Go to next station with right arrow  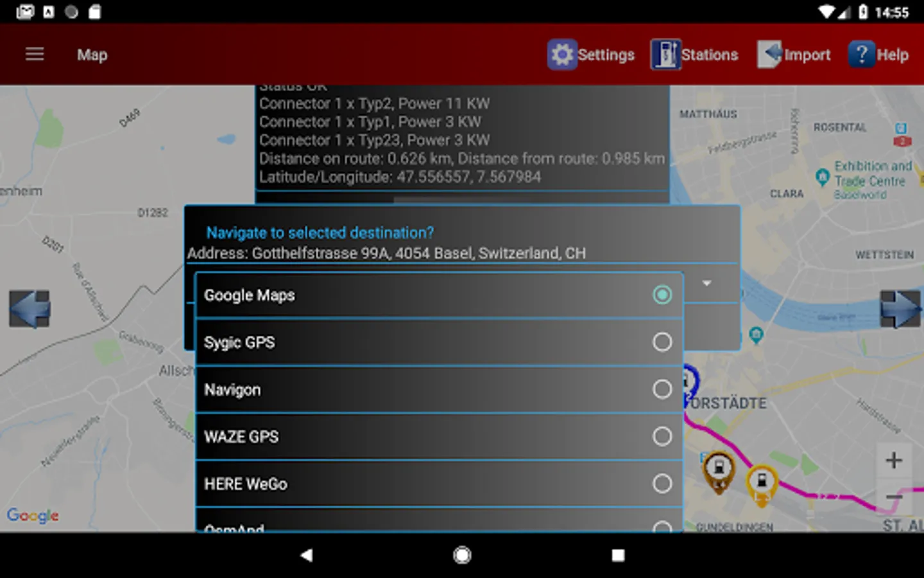(900, 309)
